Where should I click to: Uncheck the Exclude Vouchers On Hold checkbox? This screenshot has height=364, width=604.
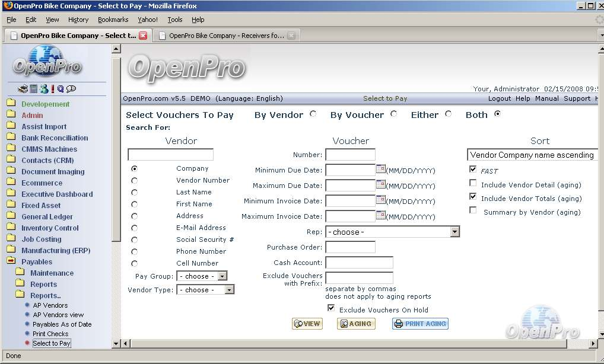(331, 308)
